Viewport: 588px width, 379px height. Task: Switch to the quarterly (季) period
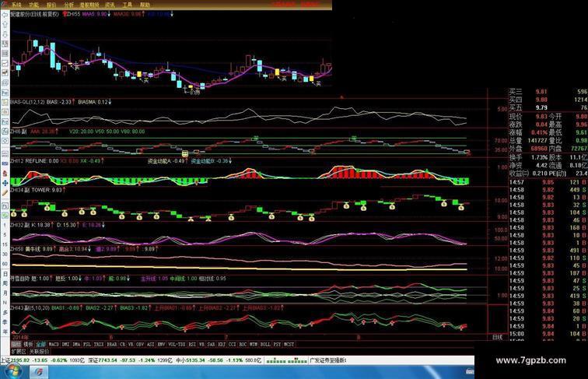tap(5, 322)
